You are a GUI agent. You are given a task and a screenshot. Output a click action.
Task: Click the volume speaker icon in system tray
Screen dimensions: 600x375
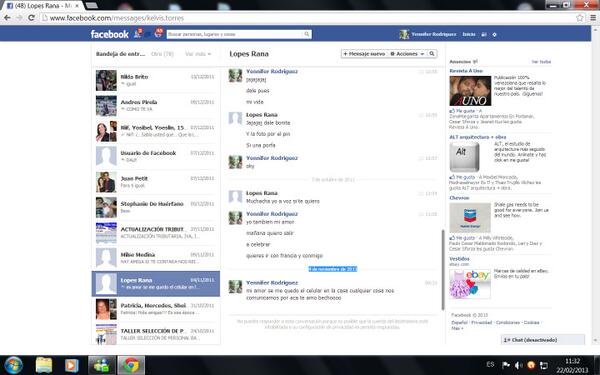click(x=518, y=365)
